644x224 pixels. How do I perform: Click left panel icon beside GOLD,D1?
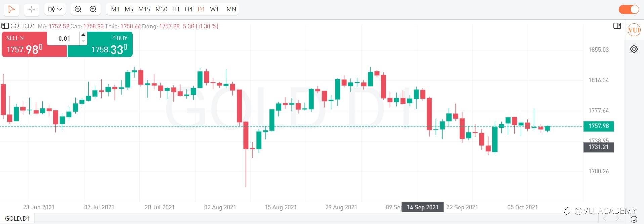tap(5, 26)
